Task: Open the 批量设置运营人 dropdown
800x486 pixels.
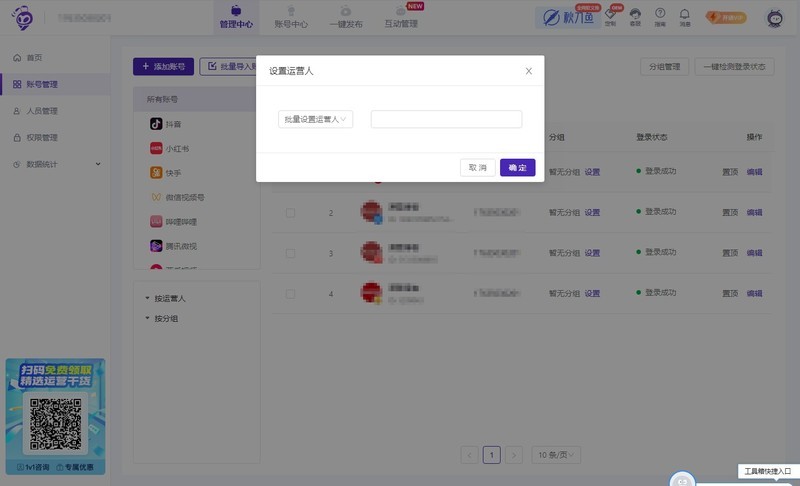Action: pos(315,119)
